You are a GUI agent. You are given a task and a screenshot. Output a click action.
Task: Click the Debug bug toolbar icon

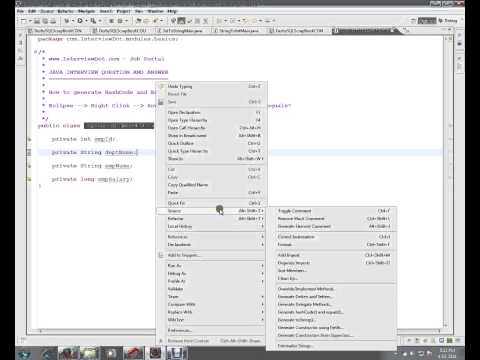[x=67, y=21]
